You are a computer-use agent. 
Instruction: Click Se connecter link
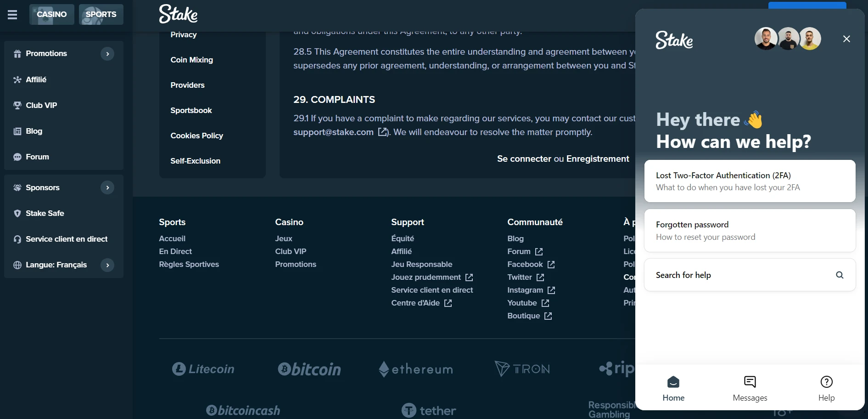524,159
